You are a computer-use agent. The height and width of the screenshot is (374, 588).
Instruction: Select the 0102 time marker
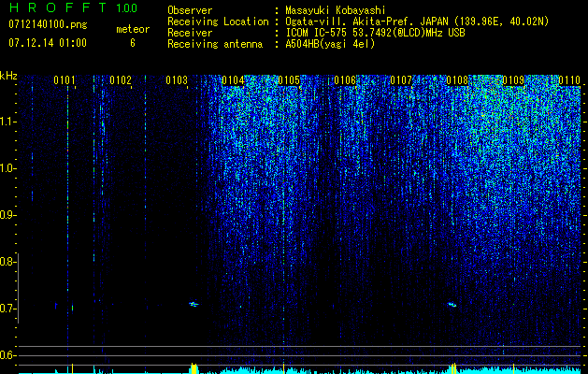pos(121,80)
